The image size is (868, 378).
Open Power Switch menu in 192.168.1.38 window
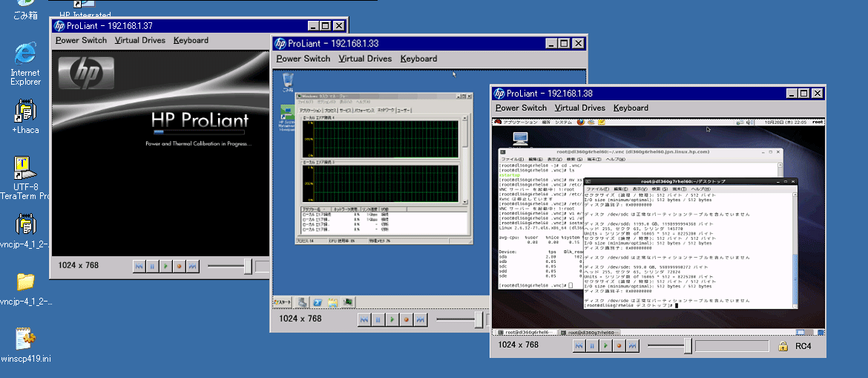(521, 108)
